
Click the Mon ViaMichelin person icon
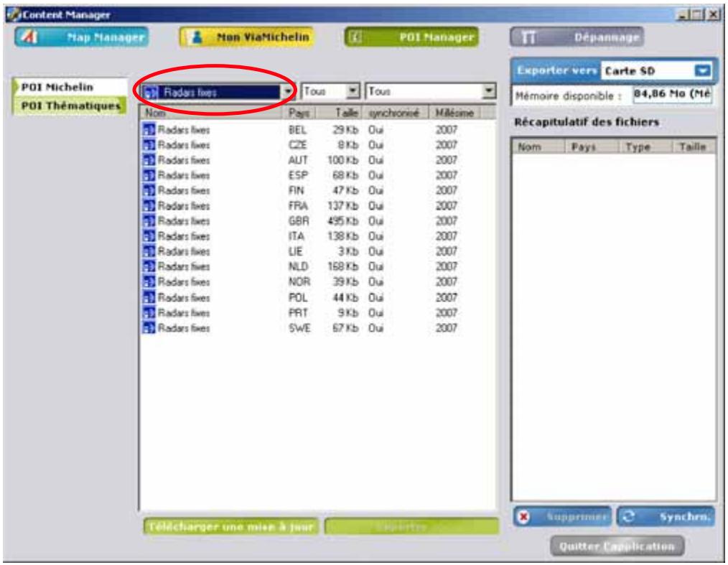197,37
